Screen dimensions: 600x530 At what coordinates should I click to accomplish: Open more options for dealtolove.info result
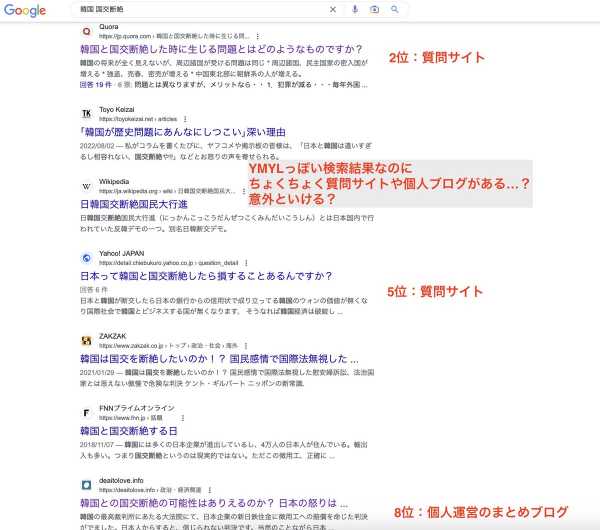coord(210,490)
